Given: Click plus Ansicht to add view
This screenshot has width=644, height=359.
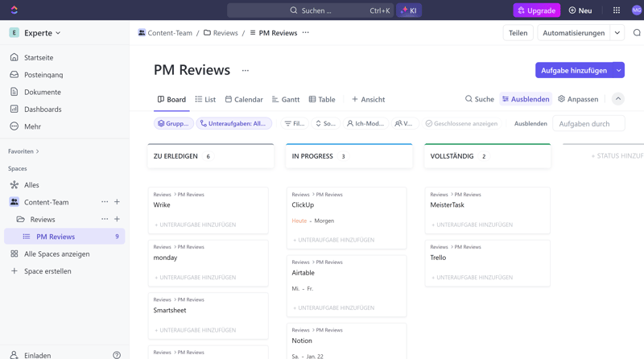Looking at the screenshot, I should point(369,99).
